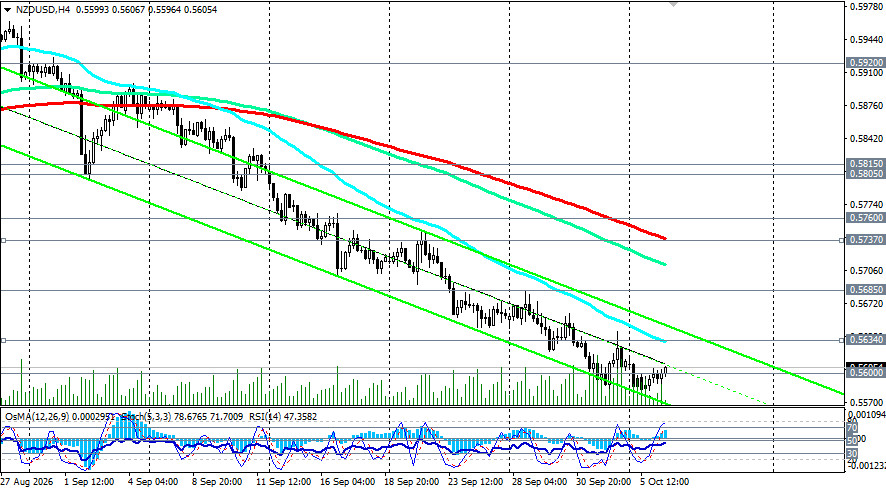Select right handle of the 0.56340 horizontal line

coord(841,340)
